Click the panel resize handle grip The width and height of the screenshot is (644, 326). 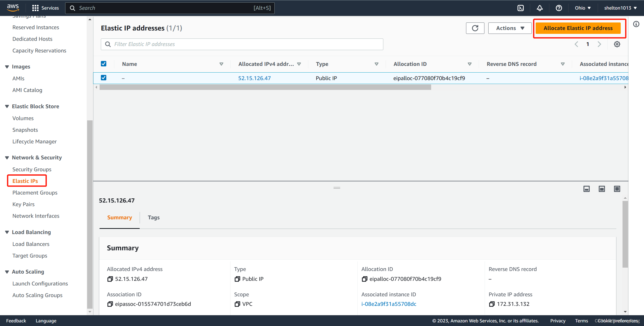pyautogui.click(x=337, y=188)
